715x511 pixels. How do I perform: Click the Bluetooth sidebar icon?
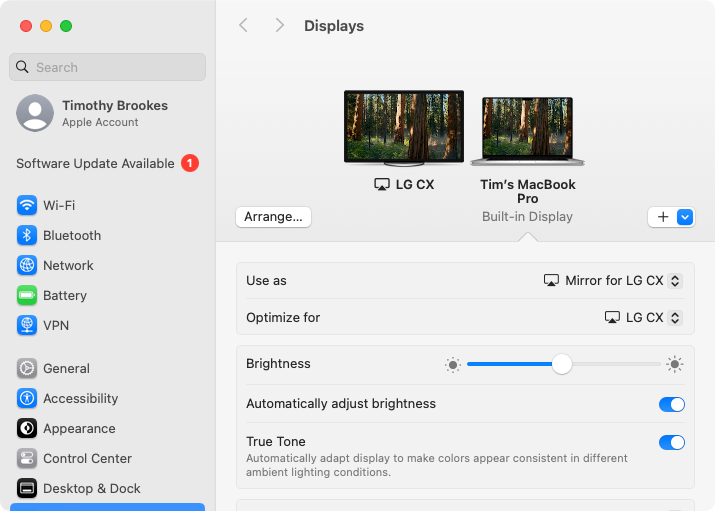tap(27, 235)
